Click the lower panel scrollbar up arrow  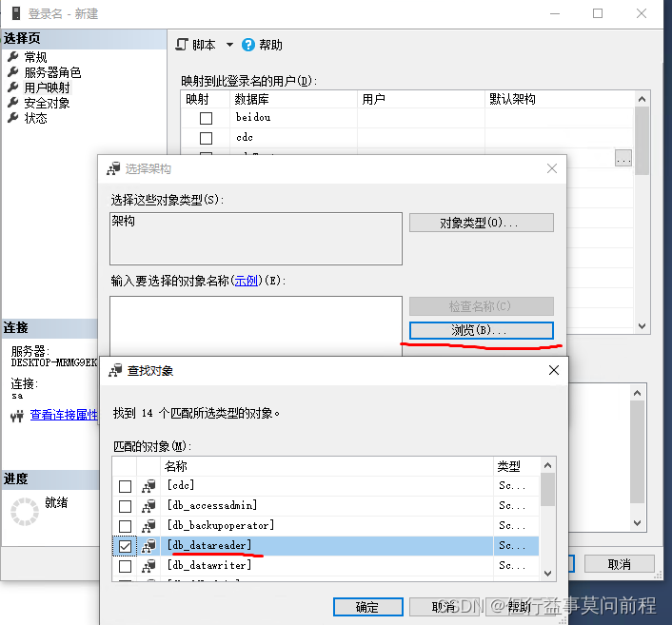pos(638,393)
